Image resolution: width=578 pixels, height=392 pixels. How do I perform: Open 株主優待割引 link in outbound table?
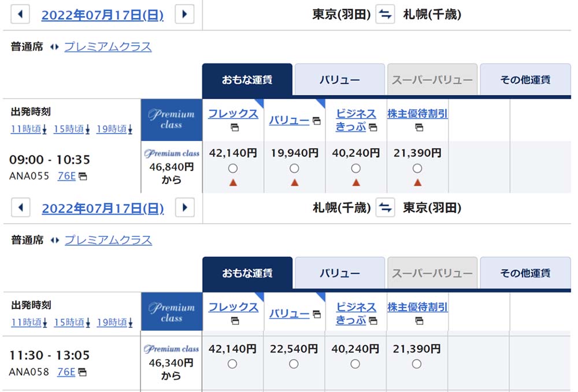click(418, 113)
